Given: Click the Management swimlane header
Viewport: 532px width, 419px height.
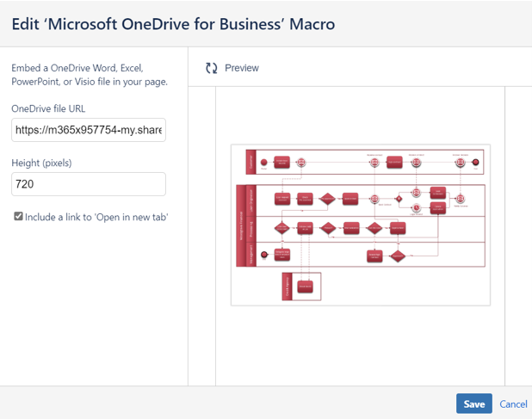Looking at the screenshot, I should tap(251, 255).
